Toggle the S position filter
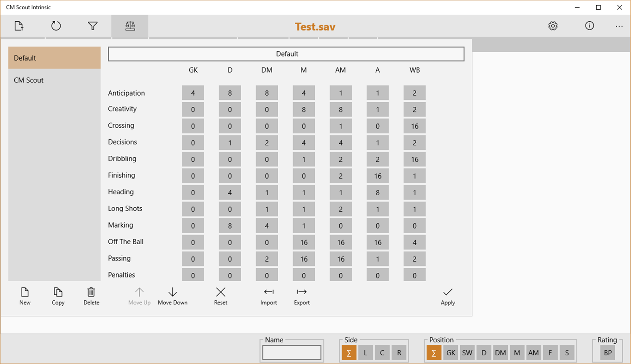This screenshot has width=631, height=364. (x=567, y=353)
